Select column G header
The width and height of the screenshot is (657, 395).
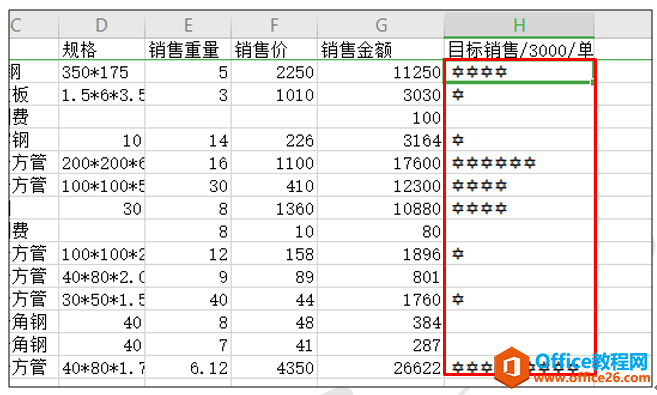click(380, 25)
